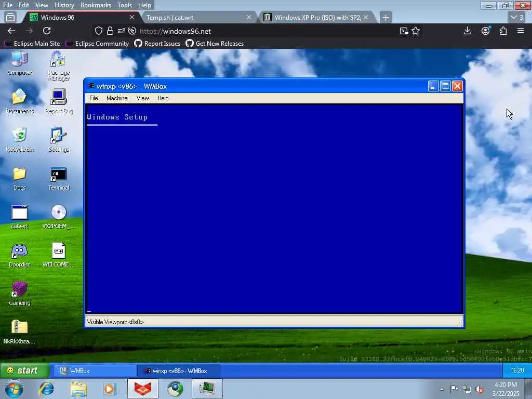This screenshot has height=399, width=532.
Task: Launch Internet Explorer from the taskbar
Action: tap(46, 389)
